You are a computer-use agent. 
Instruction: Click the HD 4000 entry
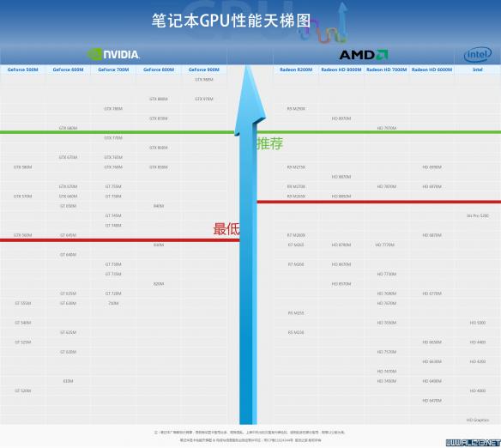click(478, 390)
